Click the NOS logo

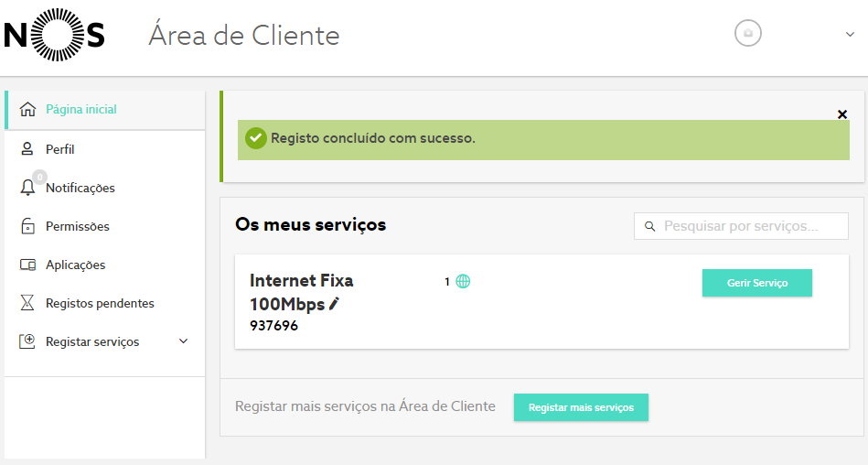pyautogui.click(x=54, y=35)
